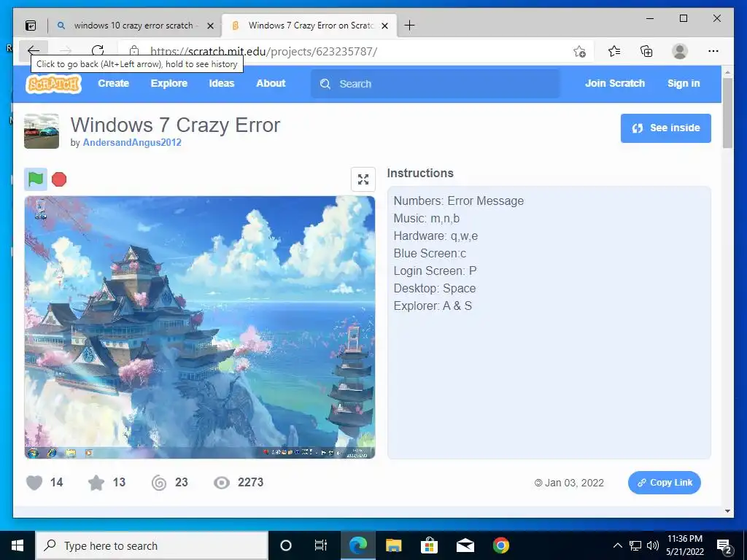Open browser Settings and more menu

pos(713,51)
